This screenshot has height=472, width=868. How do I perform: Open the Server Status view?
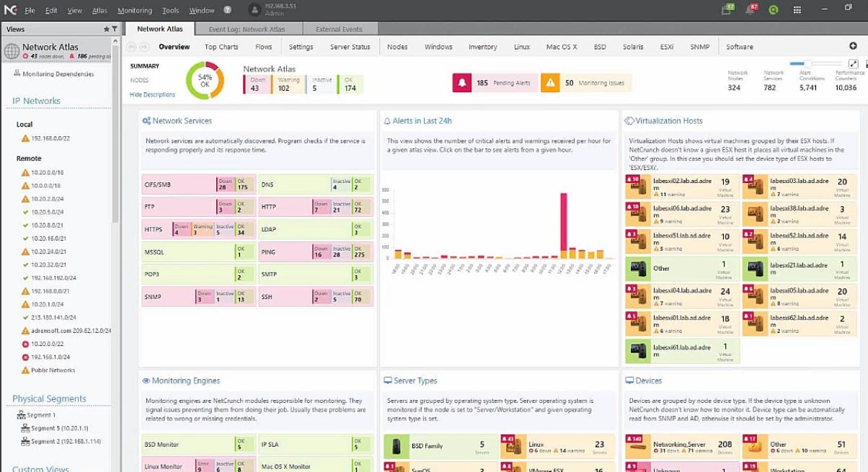click(350, 47)
